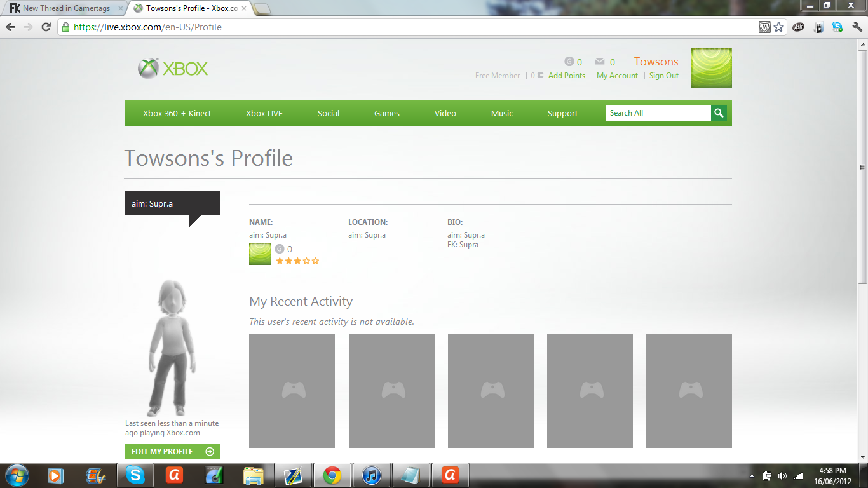The height and width of the screenshot is (488, 868).
Task: Go back with Chrome's back arrow
Action: point(11,27)
